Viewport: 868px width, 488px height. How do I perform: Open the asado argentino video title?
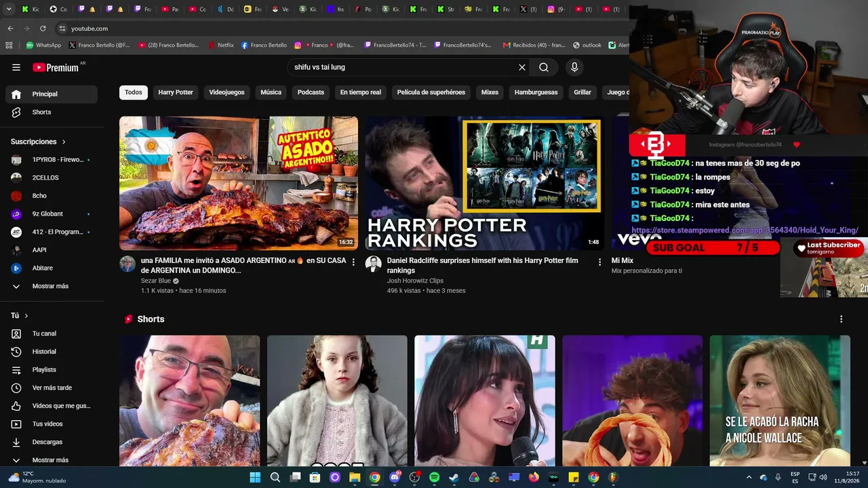pos(243,265)
